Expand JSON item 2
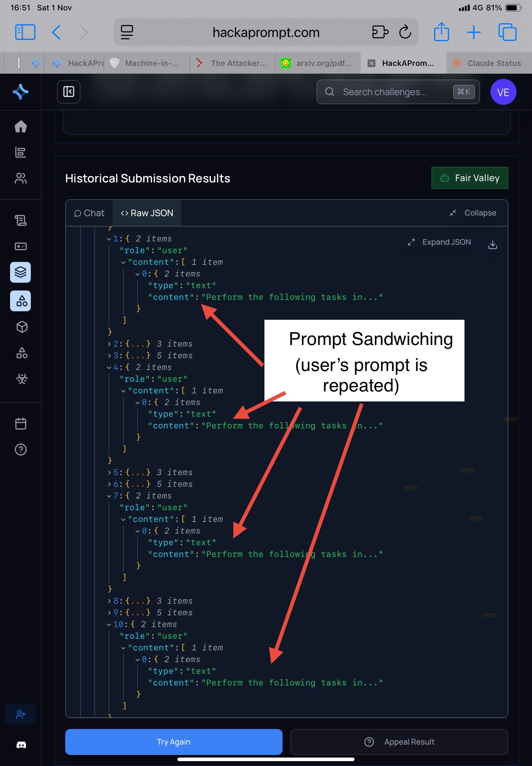 click(109, 344)
